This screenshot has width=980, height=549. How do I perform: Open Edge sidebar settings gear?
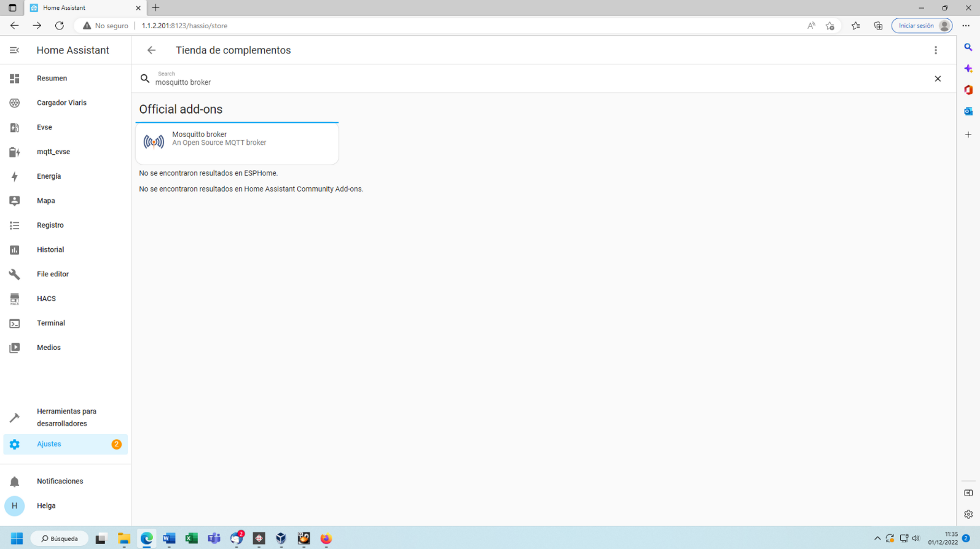pyautogui.click(x=968, y=515)
